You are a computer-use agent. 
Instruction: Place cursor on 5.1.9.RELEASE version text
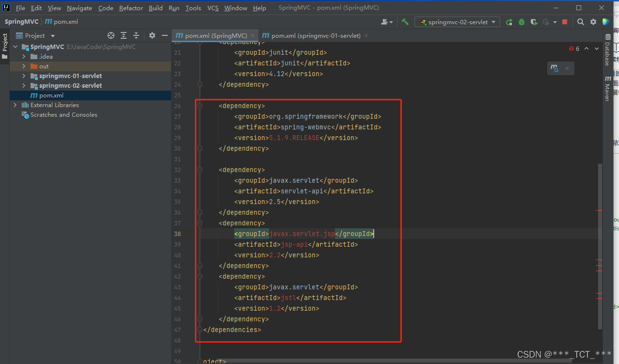click(x=294, y=138)
